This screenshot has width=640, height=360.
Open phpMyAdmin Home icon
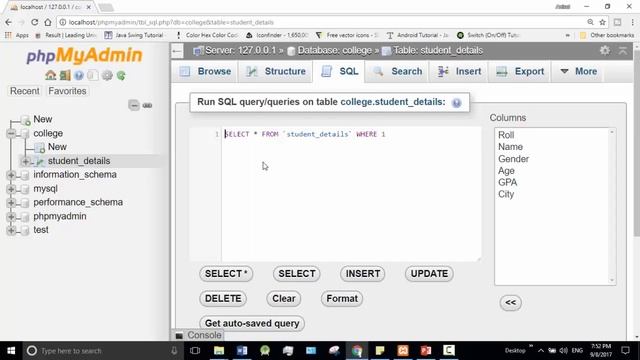pos(51,76)
